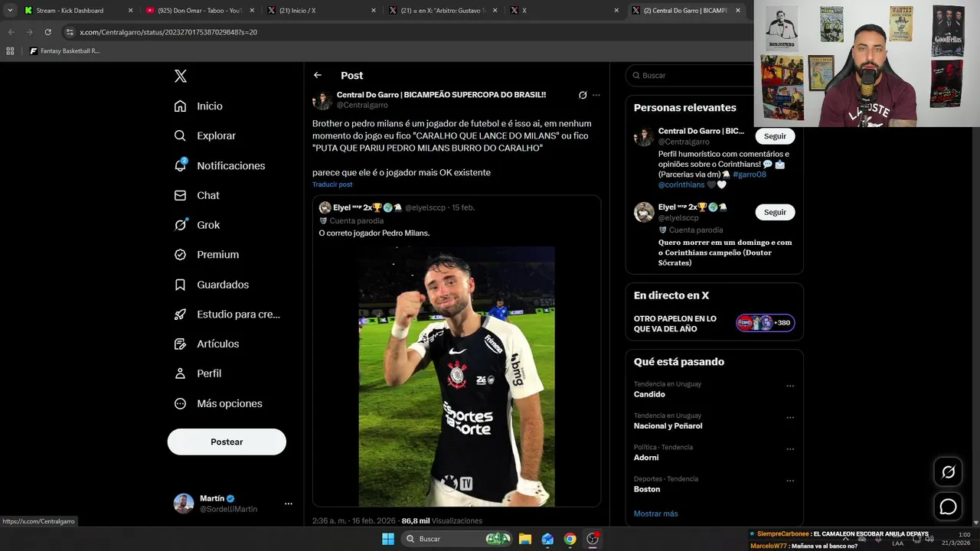Reload the page in browser toolbar
Viewport: 980px width, 551px height.
[x=47, y=32]
